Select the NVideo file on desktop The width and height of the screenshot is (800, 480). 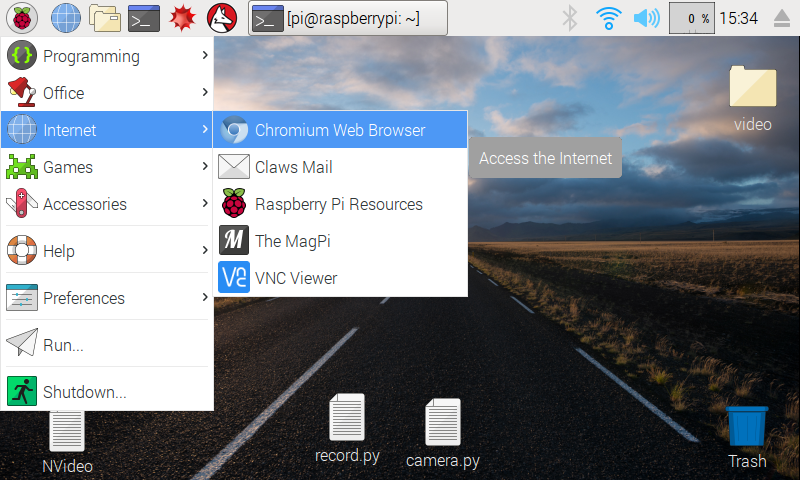tap(67, 443)
